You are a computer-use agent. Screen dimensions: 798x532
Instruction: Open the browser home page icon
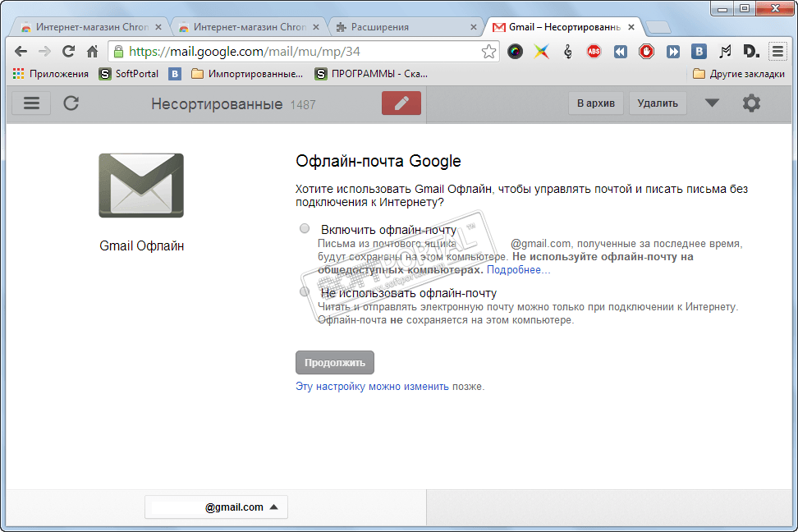[x=92, y=52]
